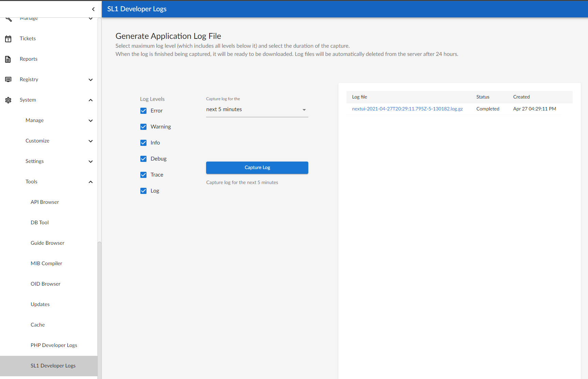Click the Log file column header
This screenshot has width=588, height=379.
[x=359, y=97]
